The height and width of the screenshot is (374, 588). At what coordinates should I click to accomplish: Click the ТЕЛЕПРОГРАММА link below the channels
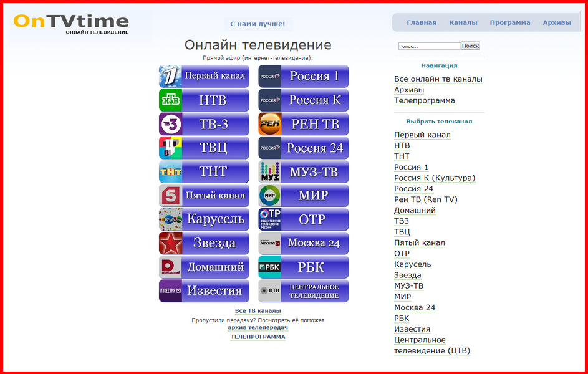(258, 337)
